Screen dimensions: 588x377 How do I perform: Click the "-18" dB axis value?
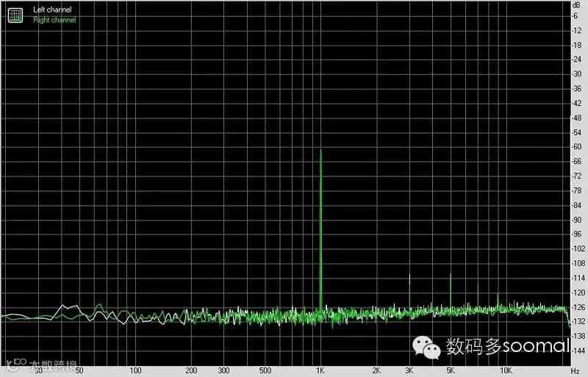(x=576, y=46)
